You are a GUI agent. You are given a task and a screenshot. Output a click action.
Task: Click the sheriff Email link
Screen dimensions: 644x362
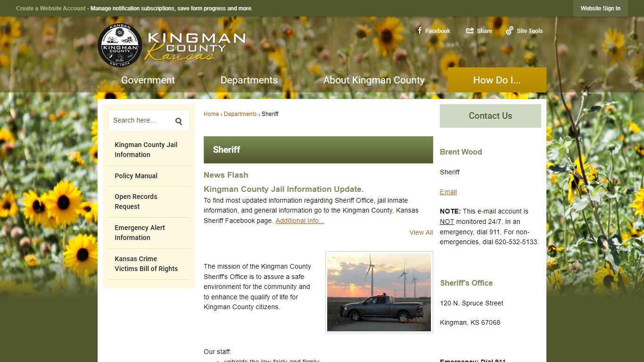coord(448,192)
